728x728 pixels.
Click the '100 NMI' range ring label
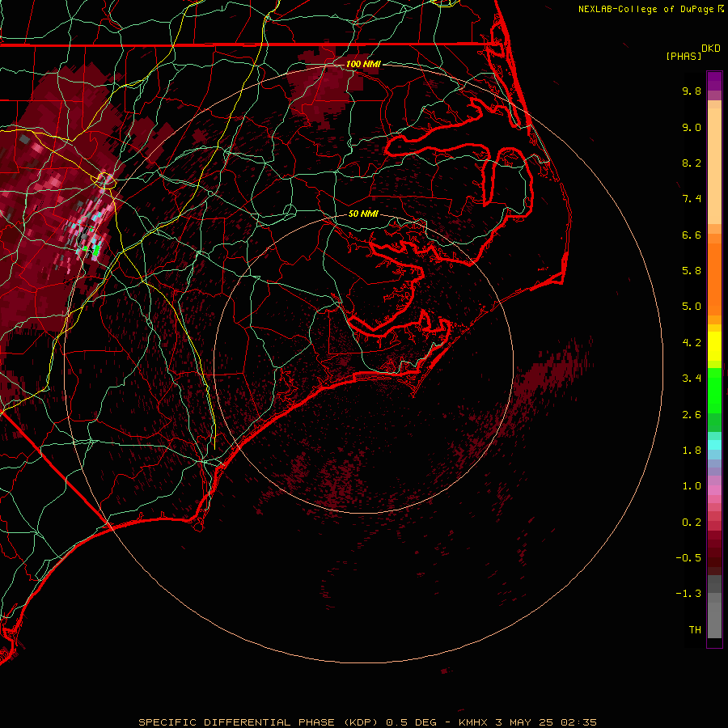[363, 64]
